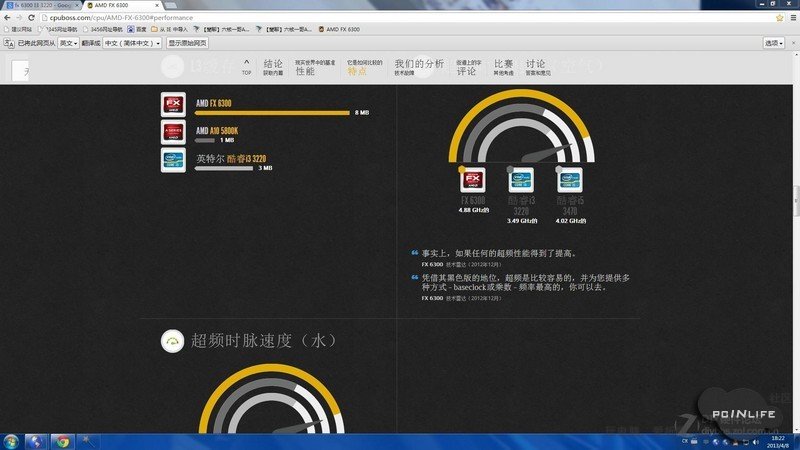Reload the page with the refresh icon
This screenshot has height=450, width=800.
click(x=31, y=17)
